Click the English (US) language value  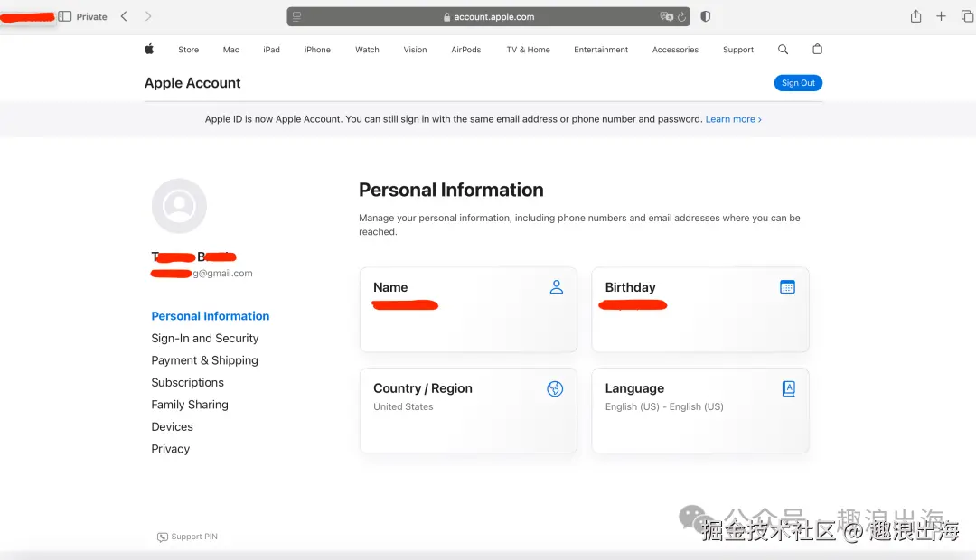click(664, 406)
